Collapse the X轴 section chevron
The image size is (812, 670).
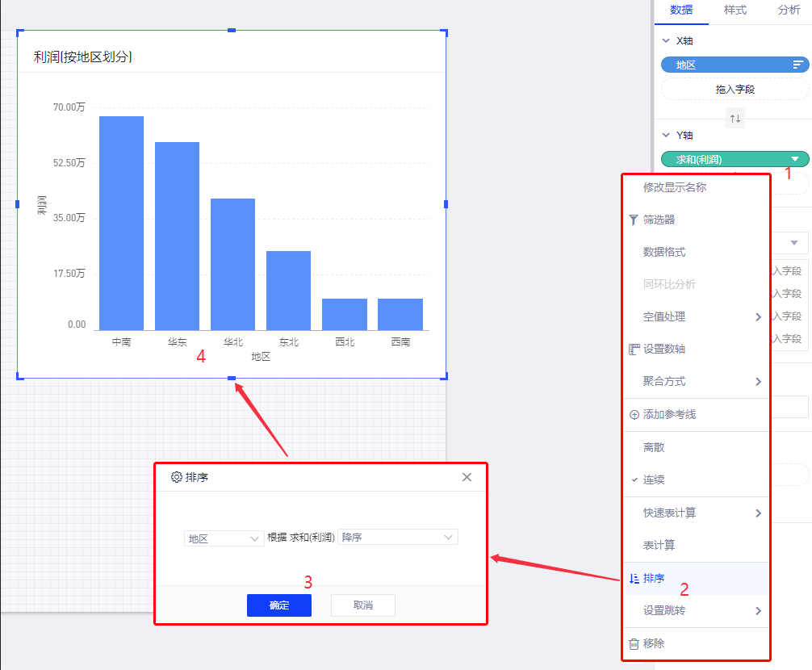pos(666,40)
